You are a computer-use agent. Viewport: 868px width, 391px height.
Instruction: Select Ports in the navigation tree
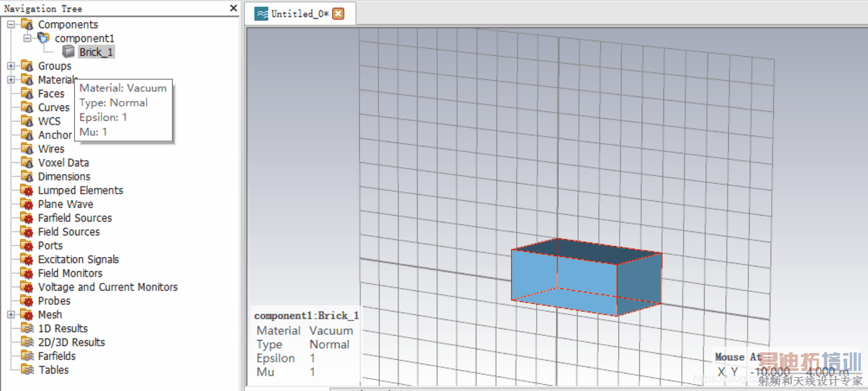(50, 245)
